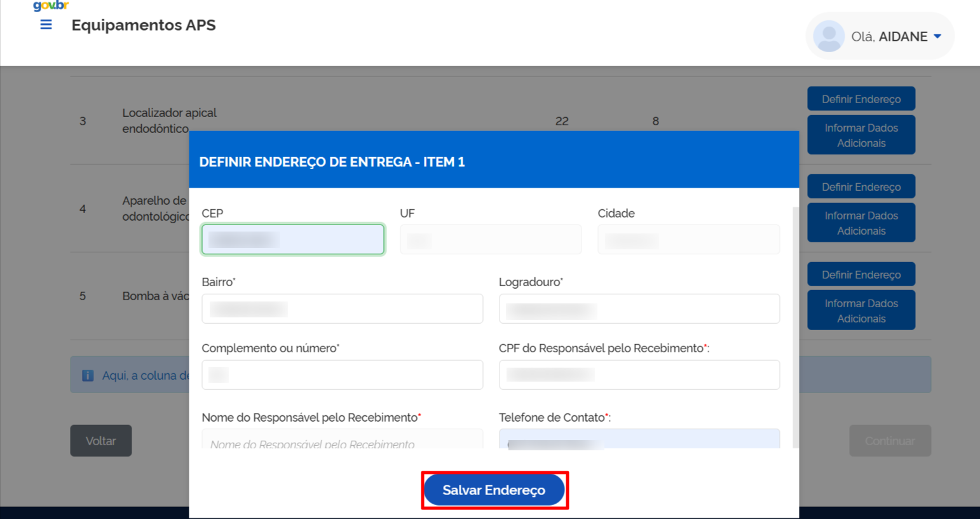Click the Continuar button
Image resolution: width=980 pixels, height=519 pixels.
click(889, 441)
